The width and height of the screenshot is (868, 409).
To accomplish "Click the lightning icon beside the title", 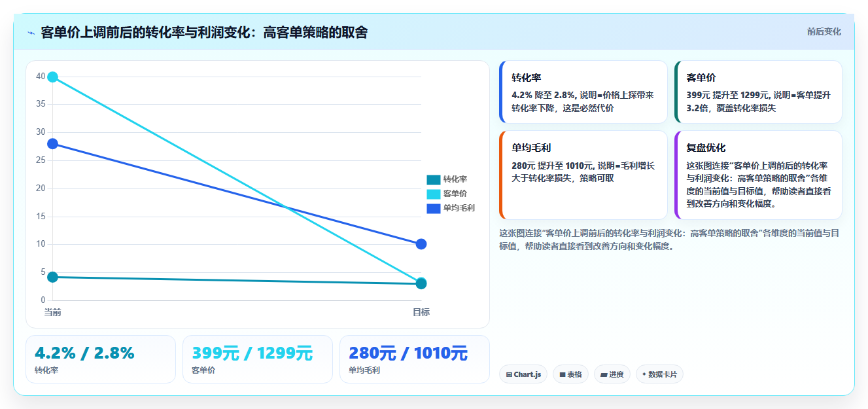I will (31, 33).
